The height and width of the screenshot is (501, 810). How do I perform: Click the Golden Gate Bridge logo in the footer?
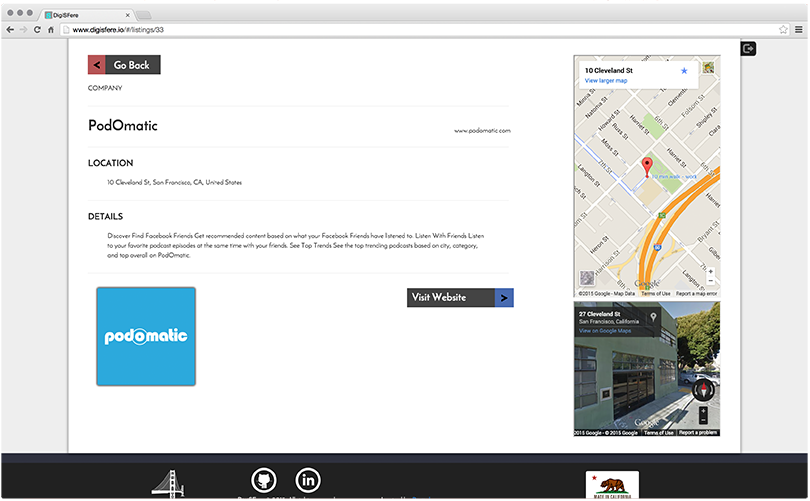point(168,484)
